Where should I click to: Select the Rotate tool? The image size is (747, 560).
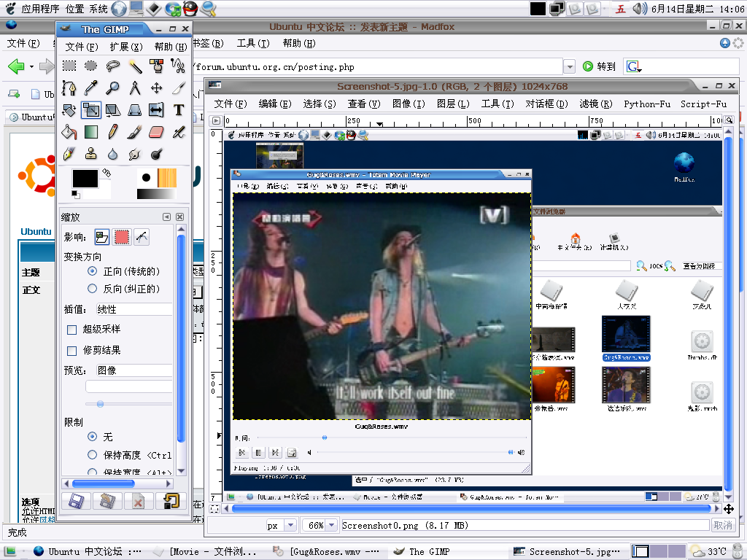(69, 110)
